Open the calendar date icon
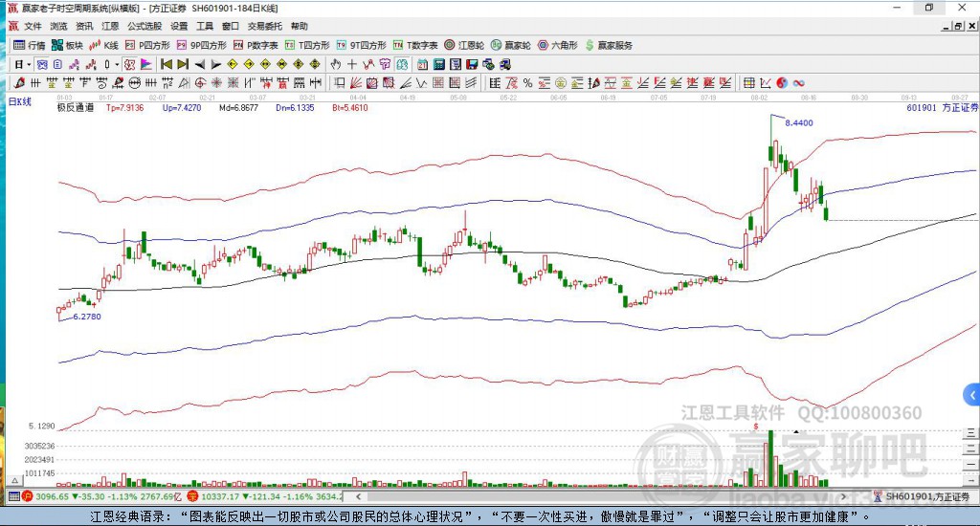This screenshot has width=980, height=526. (422, 64)
